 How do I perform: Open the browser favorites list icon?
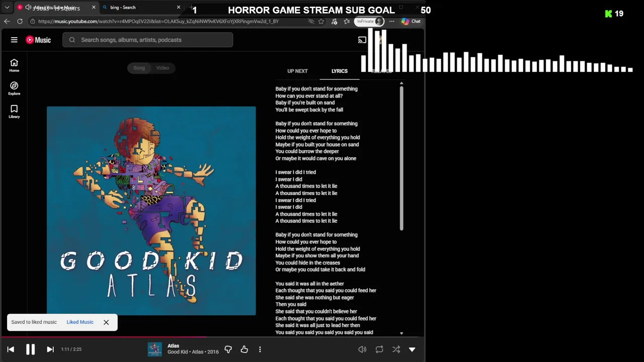coord(347,21)
